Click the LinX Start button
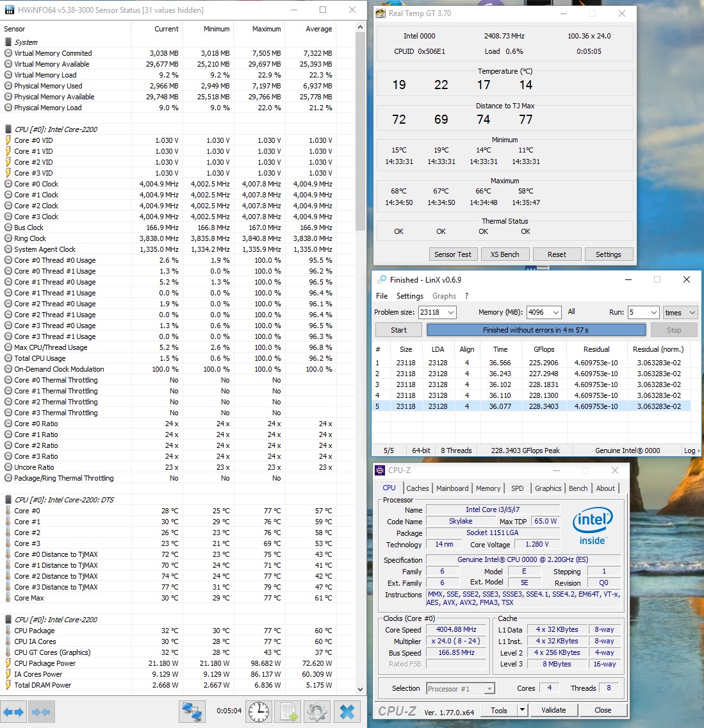The height and width of the screenshot is (728, 704). [x=398, y=329]
